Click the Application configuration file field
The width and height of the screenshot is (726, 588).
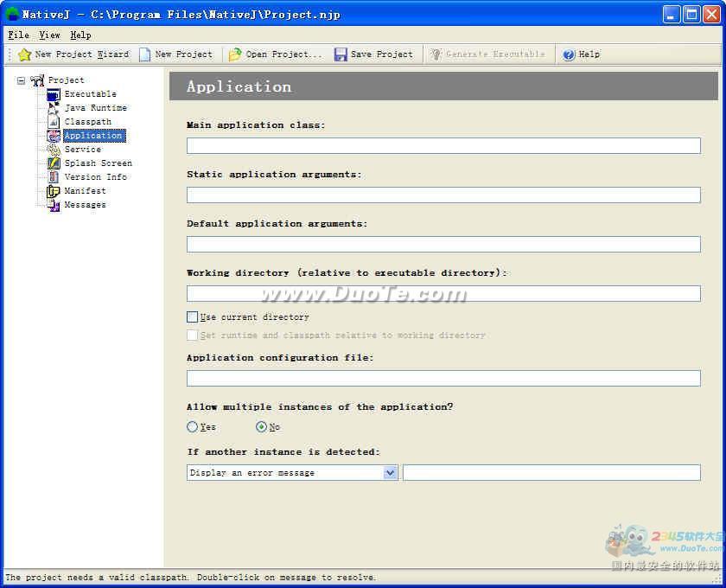pyautogui.click(x=443, y=378)
